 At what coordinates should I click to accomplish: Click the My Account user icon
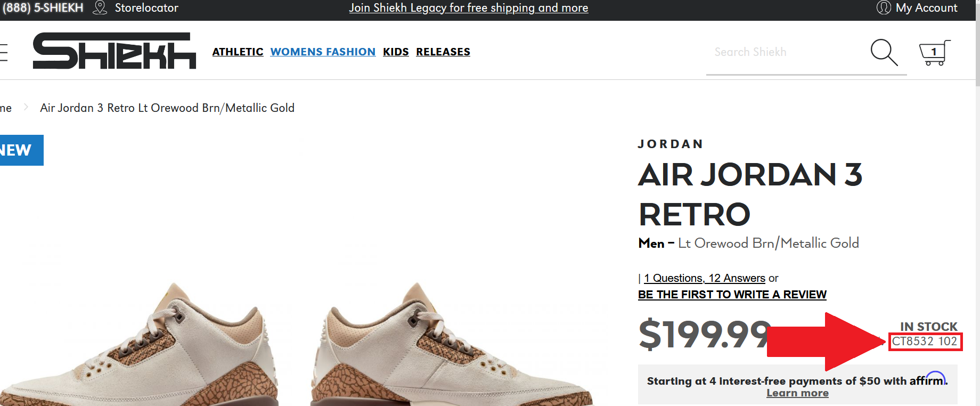(x=884, y=7)
